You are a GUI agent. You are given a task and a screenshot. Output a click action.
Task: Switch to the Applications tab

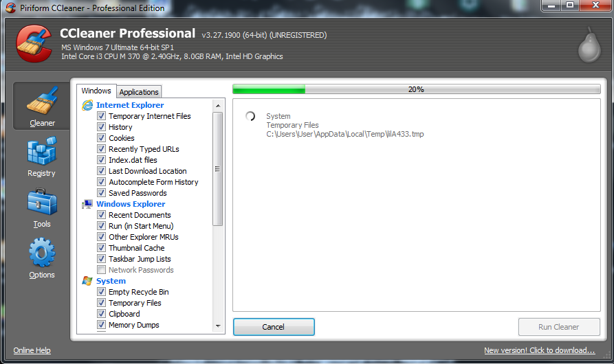139,92
